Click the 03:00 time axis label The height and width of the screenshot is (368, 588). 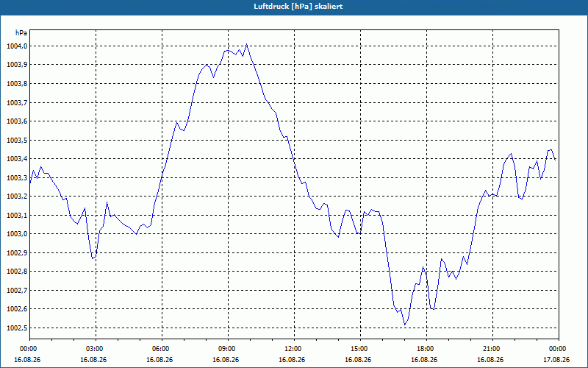pyautogui.click(x=96, y=349)
